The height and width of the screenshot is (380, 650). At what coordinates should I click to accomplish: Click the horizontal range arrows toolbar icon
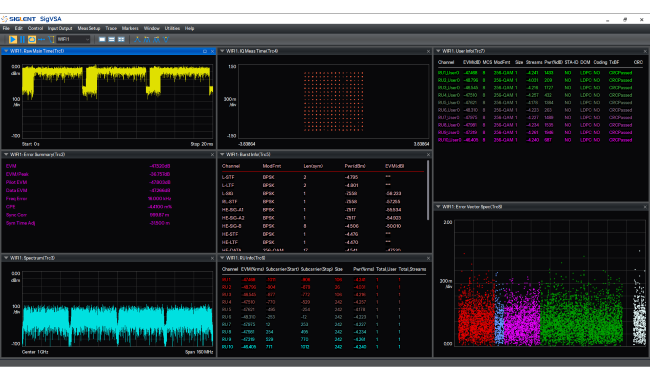pos(41,39)
